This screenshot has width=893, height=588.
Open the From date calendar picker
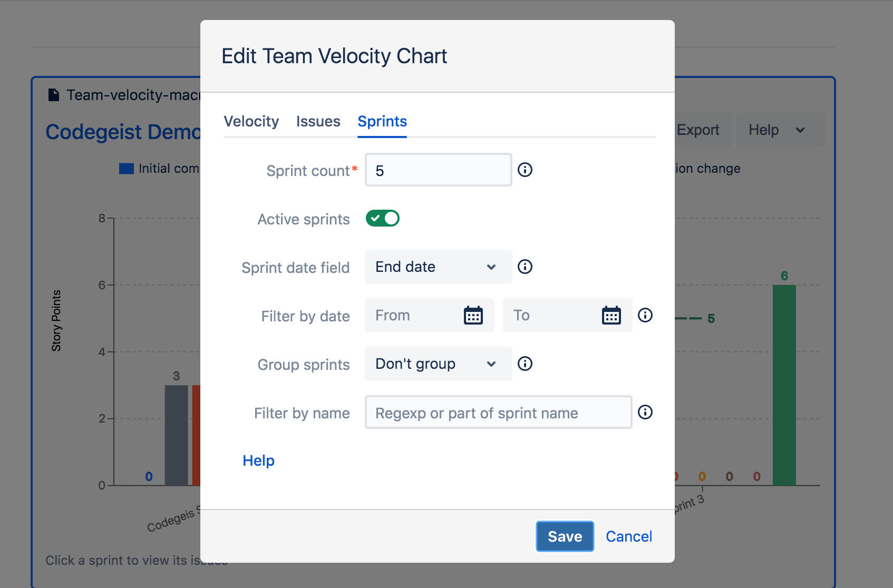point(473,315)
